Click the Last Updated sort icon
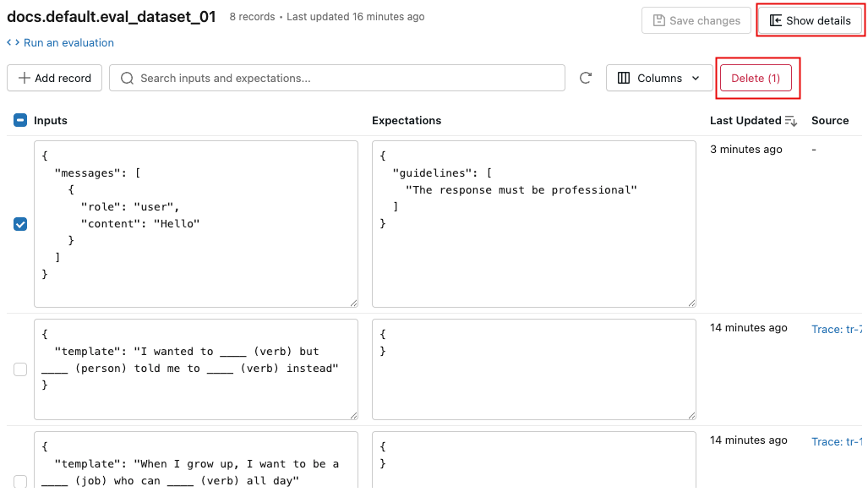 click(791, 121)
